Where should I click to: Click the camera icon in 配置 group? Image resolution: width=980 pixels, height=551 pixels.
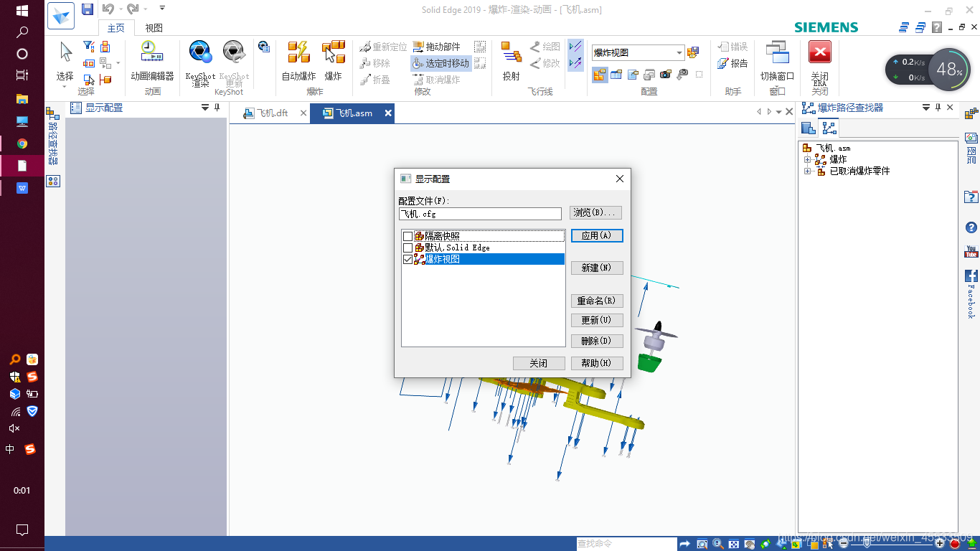(665, 74)
